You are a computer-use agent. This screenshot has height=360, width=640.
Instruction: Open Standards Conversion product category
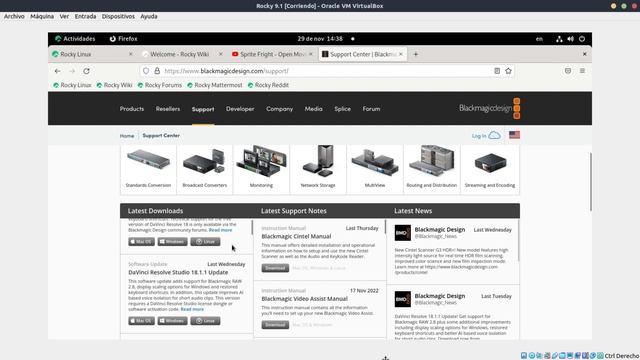click(x=148, y=169)
